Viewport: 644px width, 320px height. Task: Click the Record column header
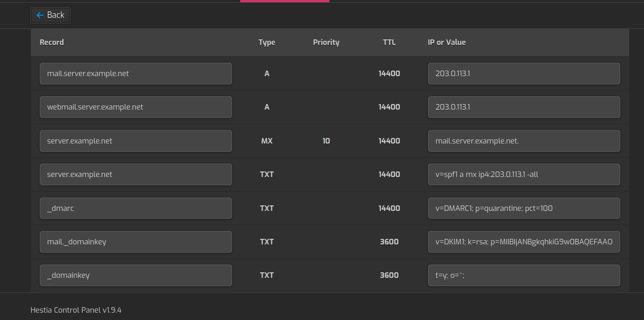tap(52, 42)
